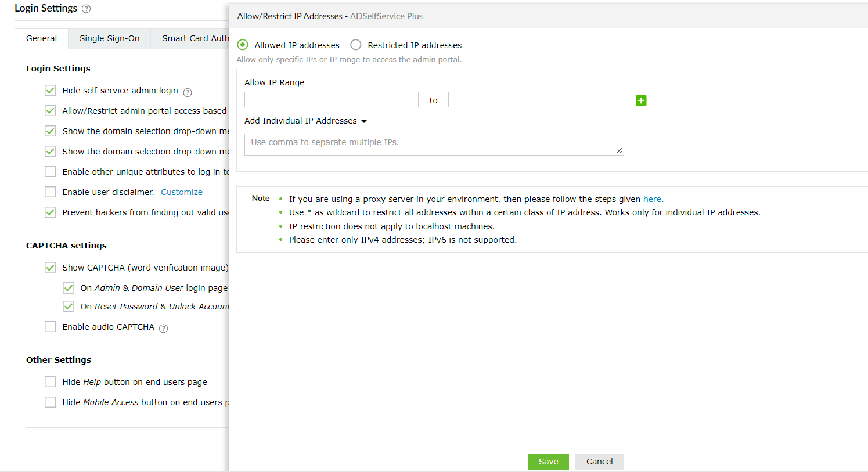The height and width of the screenshot is (472, 868).
Task: Uncheck Hide self-service admin login checkbox
Action: coord(51,91)
